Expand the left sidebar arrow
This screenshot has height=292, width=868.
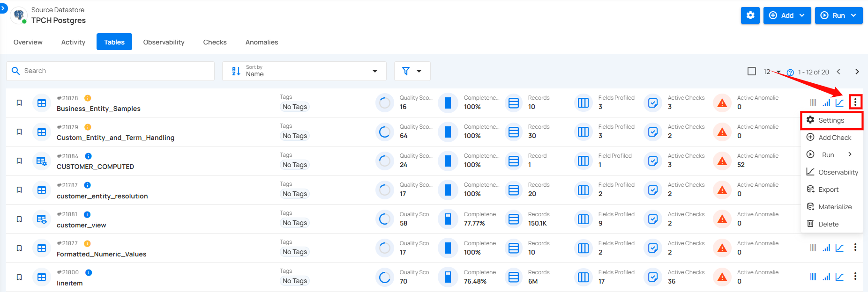point(3,8)
